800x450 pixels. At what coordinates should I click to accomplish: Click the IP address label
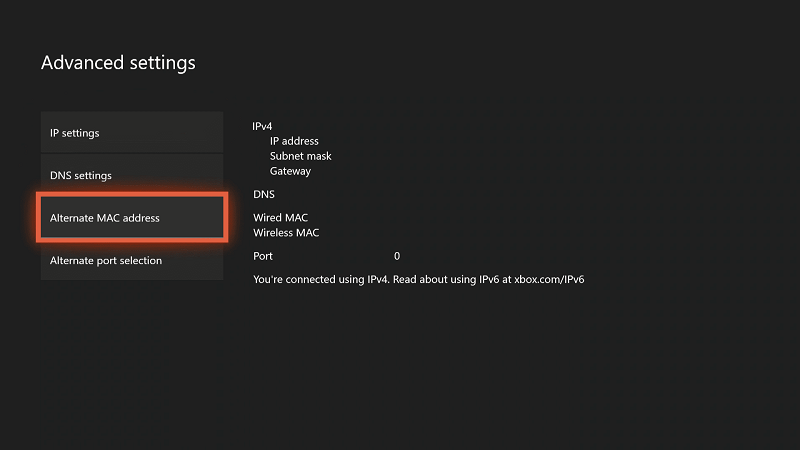point(294,142)
